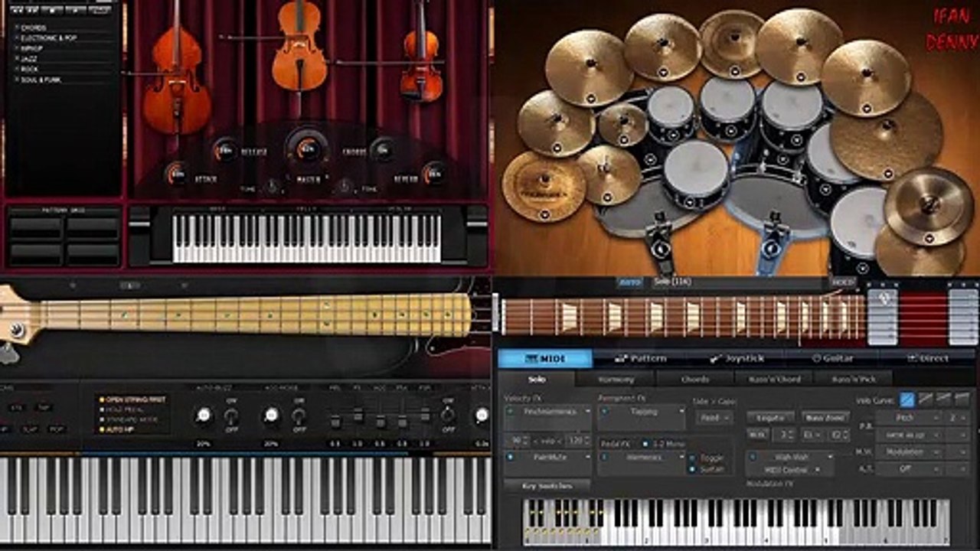Viewport: 980px width, 551px height.
Task: Click the bass headstock tuning peg
Action: [x=16, y=331]
